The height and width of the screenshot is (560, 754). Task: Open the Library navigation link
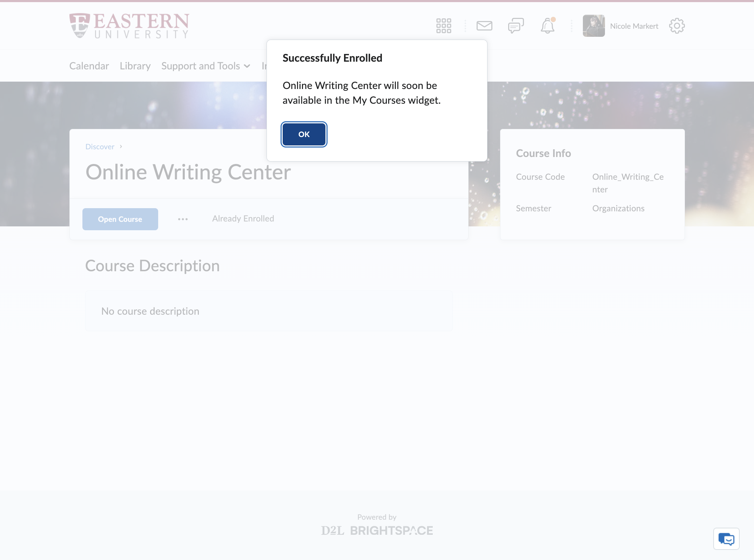pyautogui.click(x=135, y=66)
